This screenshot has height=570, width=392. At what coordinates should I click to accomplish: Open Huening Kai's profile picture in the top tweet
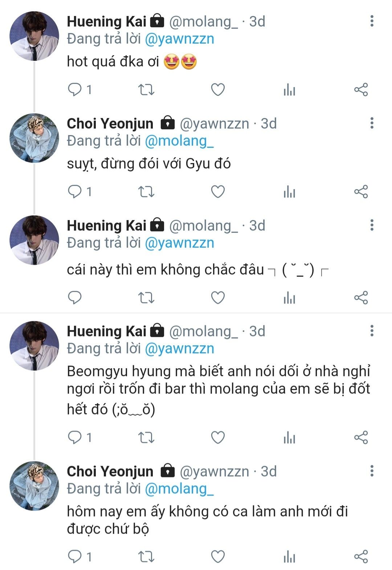pos(34,36)
